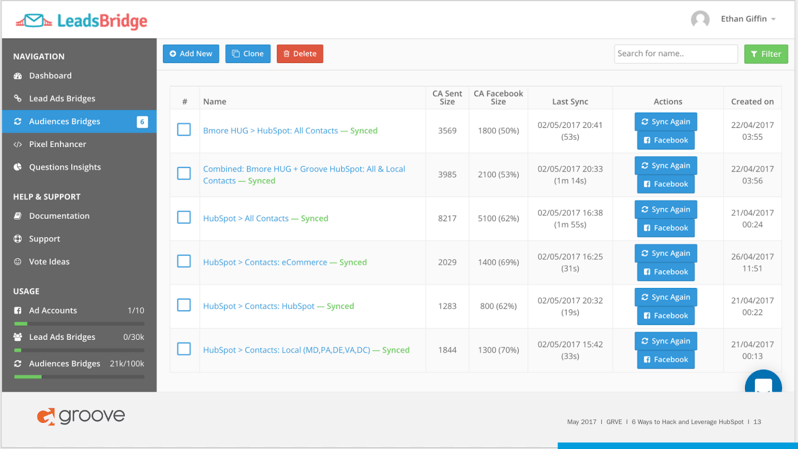Click the Created on column header

pyautogui.click(x=752, y=101)
